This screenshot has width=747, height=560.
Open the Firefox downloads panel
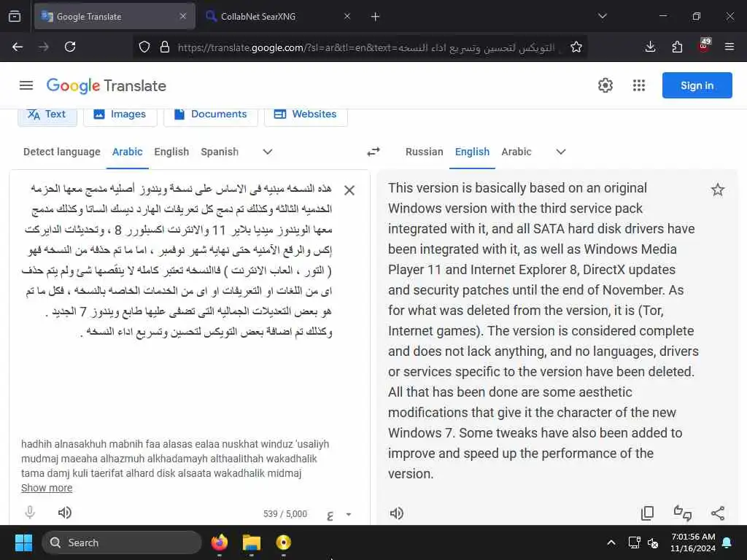point(650,47)
